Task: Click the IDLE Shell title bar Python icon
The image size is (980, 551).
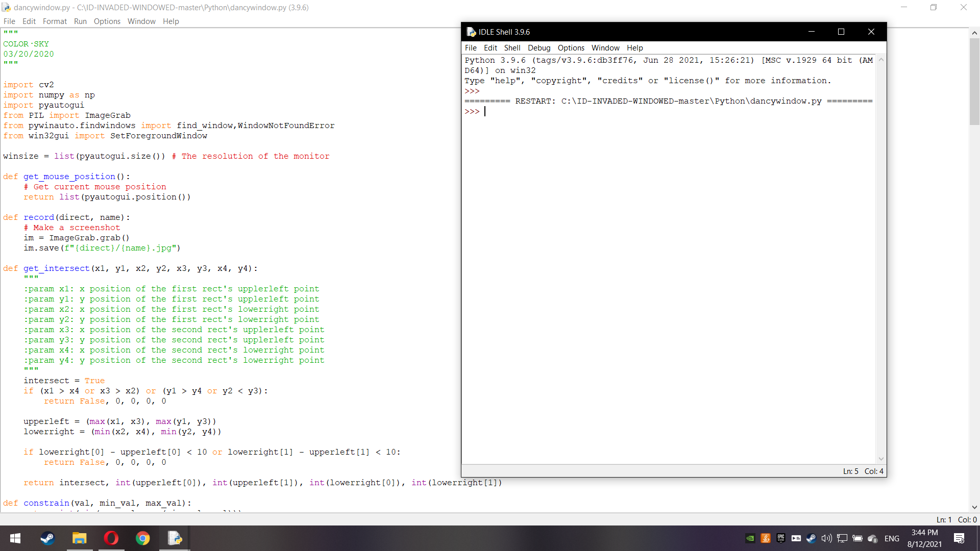Action: [471, 32]
